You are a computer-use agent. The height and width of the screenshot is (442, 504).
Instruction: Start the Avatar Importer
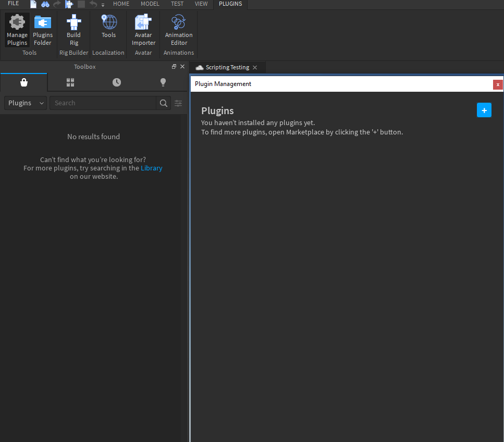tap(143, 30)
